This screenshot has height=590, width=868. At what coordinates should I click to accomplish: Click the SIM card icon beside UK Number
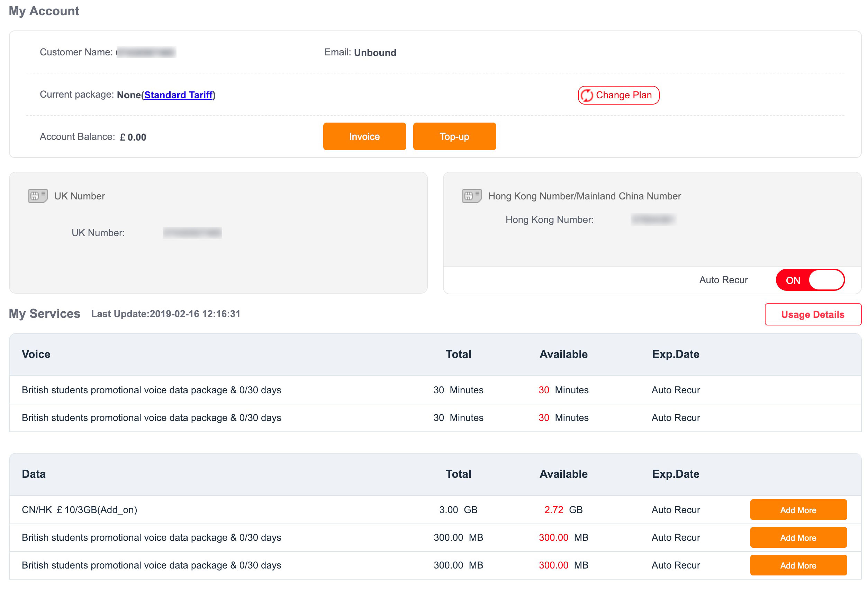[x=38, y=196]
